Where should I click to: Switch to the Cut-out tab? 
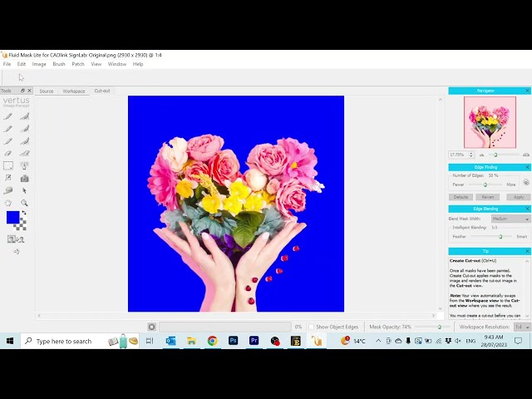pos(102,91)
